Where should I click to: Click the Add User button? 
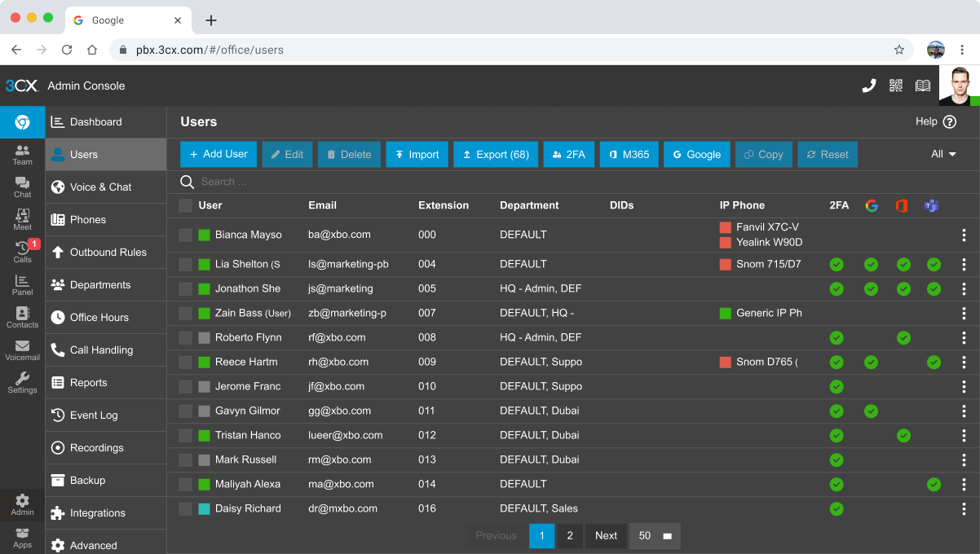[218, 154]
